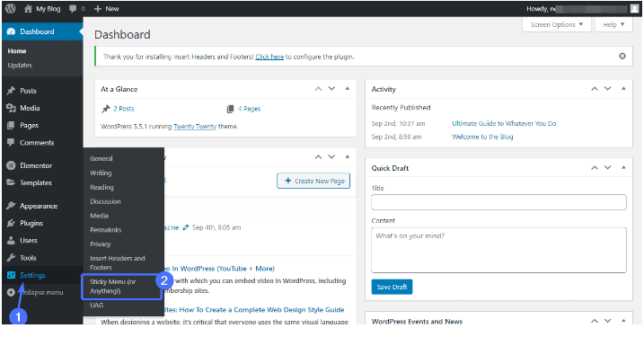Toggle Quick Draft panel collapse triangle

point(623,168)
